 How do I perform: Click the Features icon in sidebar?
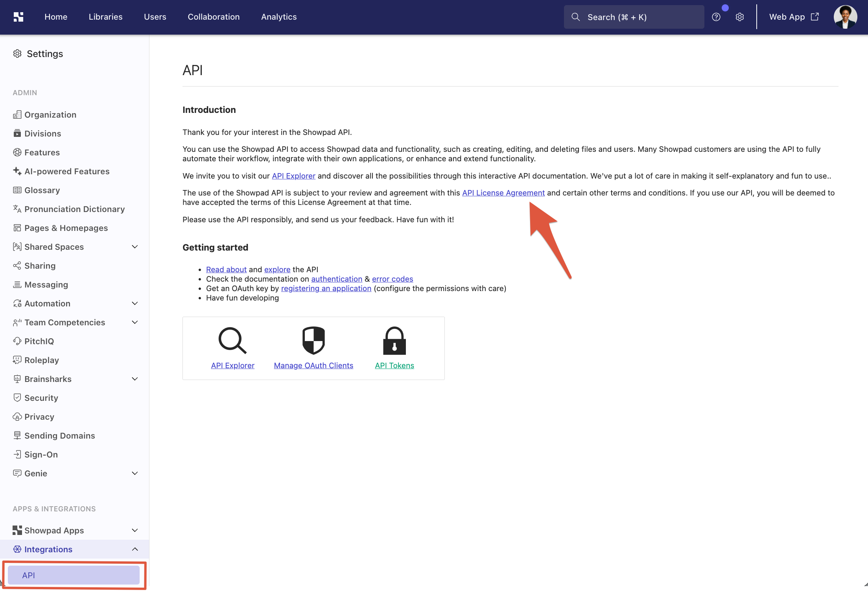[x=17, y=152]
